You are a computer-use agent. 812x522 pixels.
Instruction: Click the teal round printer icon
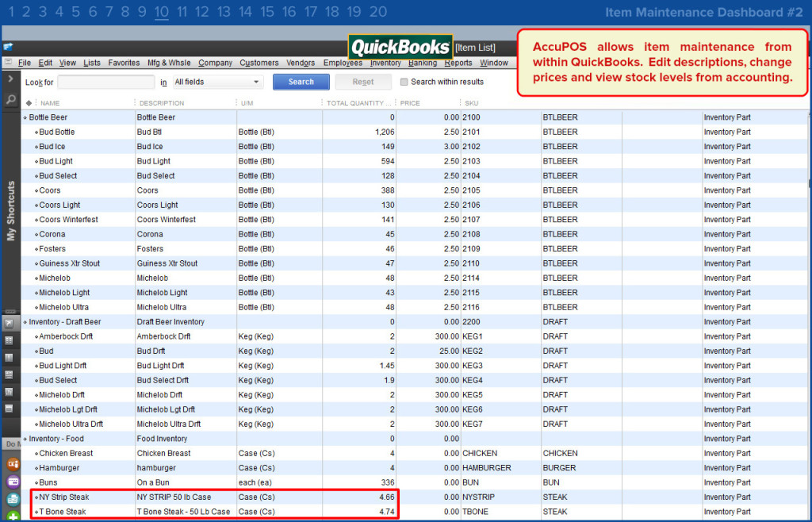13,499
